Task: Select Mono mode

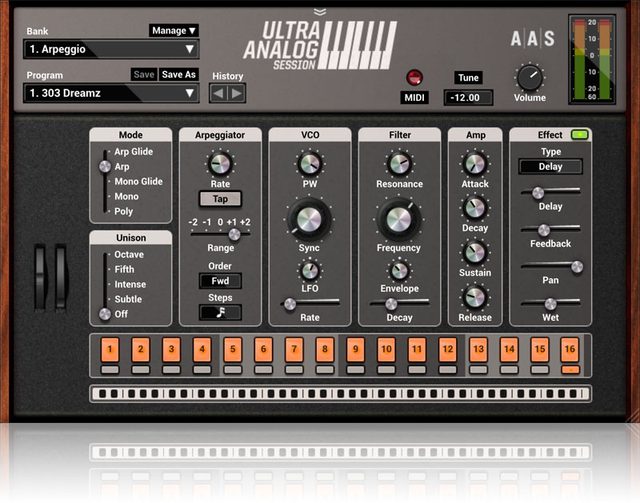Action: click(127, 196)
